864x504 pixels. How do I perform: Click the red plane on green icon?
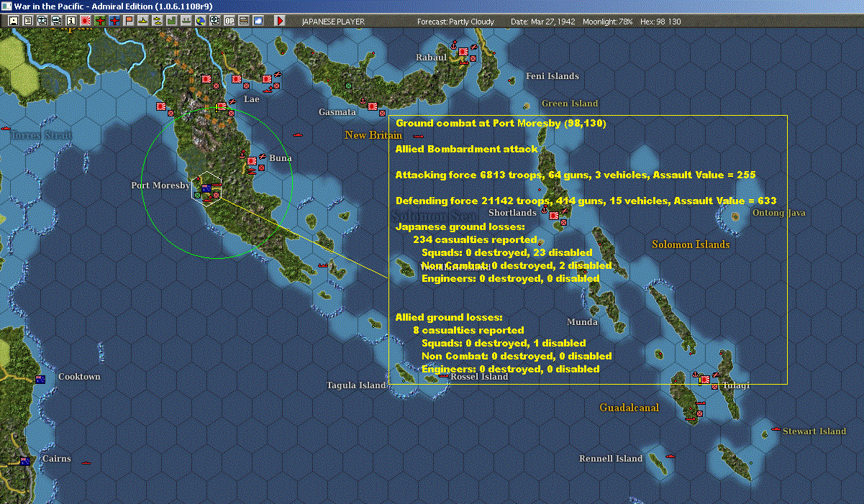[100, 21]
